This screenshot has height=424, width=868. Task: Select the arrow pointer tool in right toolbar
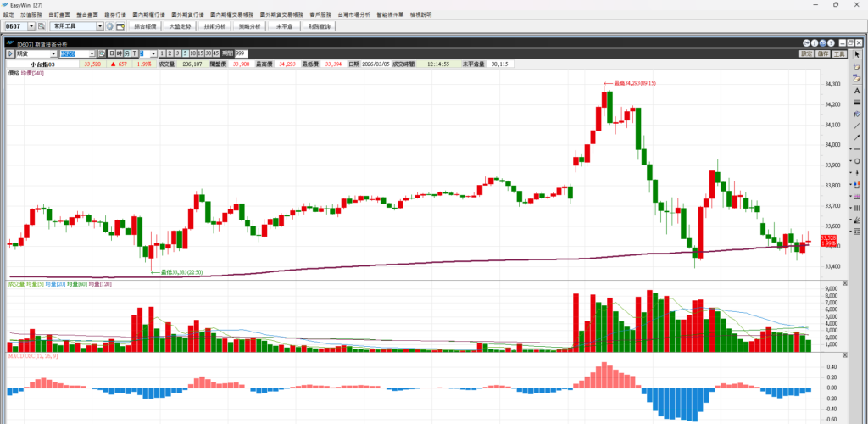pyautogui.click(x=857, y=54)
